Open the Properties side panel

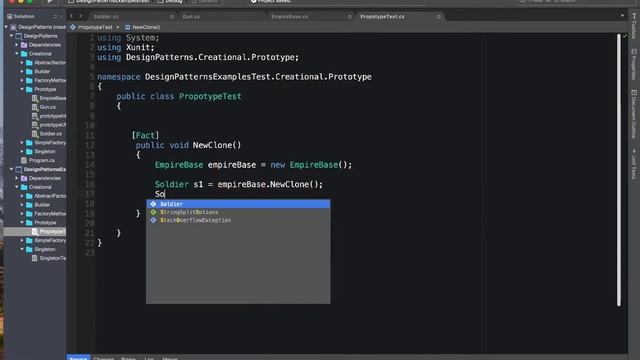pos(633,64)
